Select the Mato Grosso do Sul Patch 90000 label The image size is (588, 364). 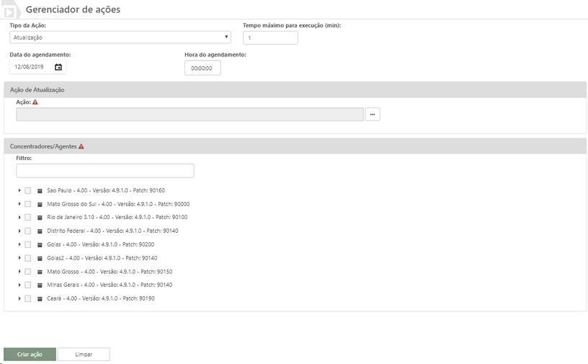click(x=118, y=204)
